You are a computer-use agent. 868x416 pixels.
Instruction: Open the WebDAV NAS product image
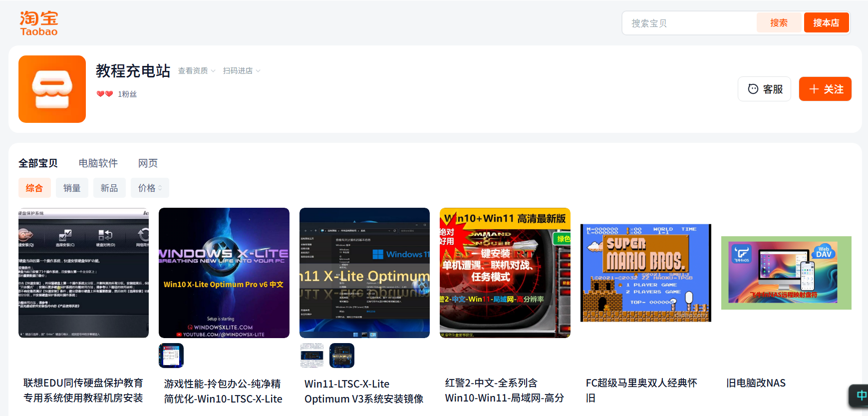click(x=786, y=273)
